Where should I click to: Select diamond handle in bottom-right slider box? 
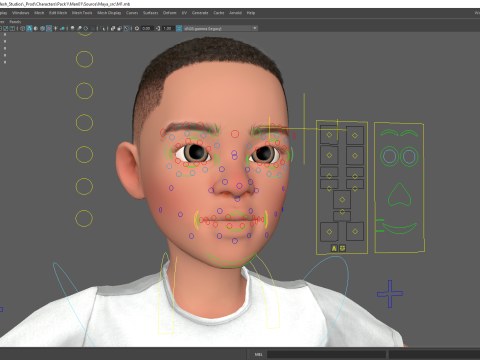click(355, 231)
